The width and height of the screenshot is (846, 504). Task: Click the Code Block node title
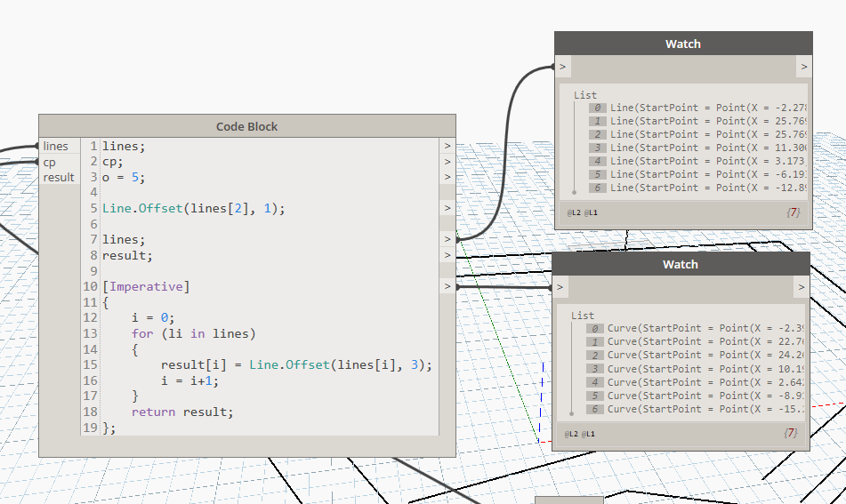246,127
